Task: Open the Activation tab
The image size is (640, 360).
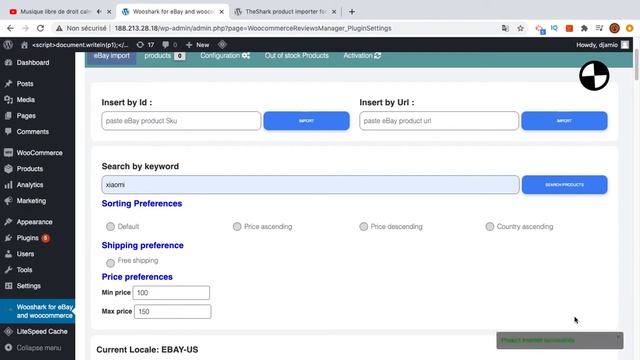Action: [362, 56]
